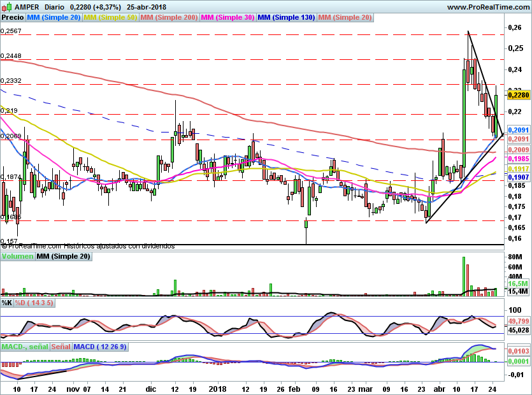Click the 2018 marker on the time axis
The image size is (532, 395).
218,388
